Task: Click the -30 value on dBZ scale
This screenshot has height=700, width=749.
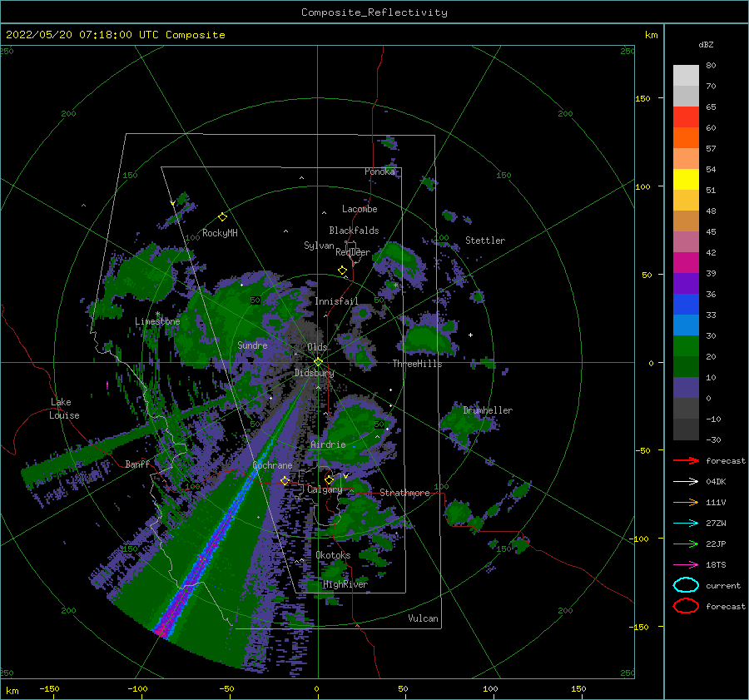Action: (713, 439)
